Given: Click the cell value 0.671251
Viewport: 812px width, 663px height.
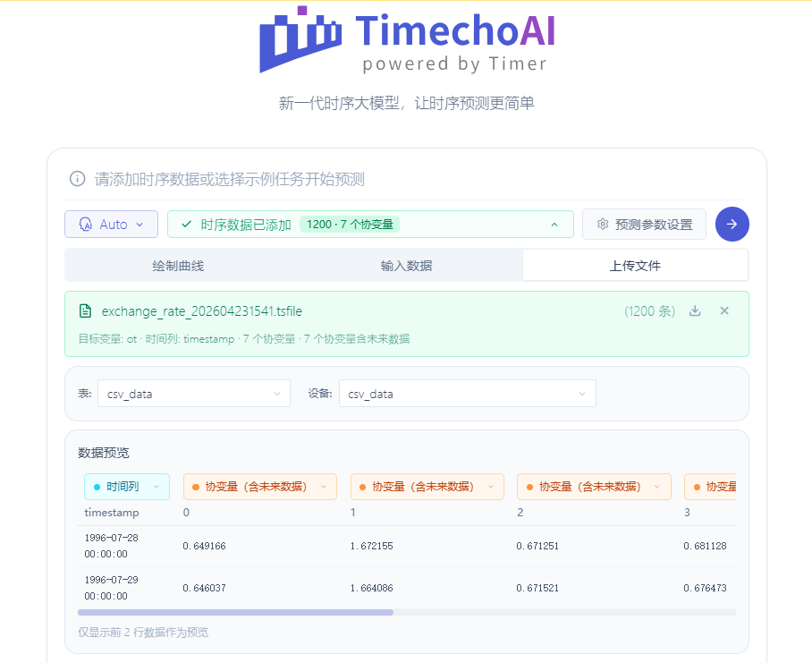Looking at the screenshot, I should pyautogui.click(x=537, y=546).
